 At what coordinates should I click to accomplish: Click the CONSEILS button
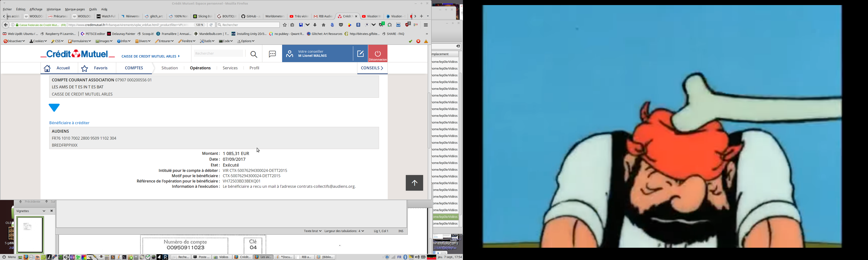point(372,68)
